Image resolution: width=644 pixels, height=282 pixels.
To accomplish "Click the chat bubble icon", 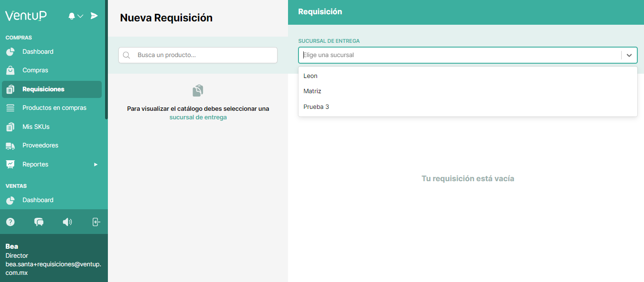I will (x=38, y=222).
